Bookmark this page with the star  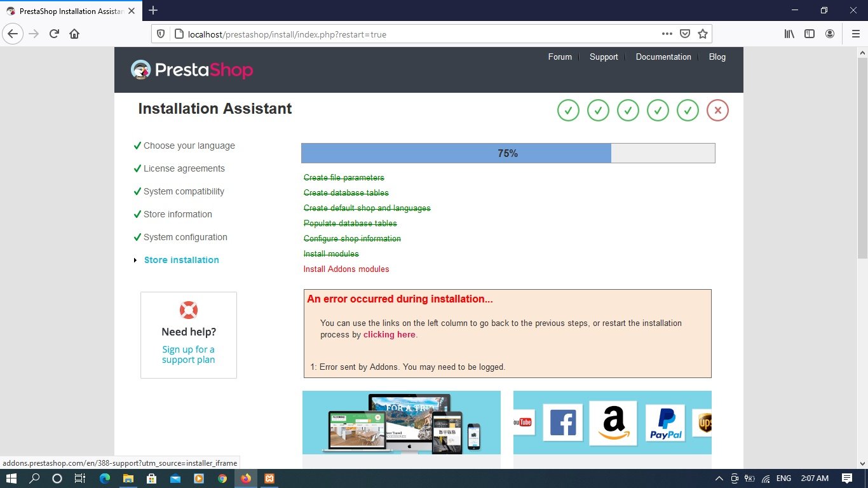point(703,34)
